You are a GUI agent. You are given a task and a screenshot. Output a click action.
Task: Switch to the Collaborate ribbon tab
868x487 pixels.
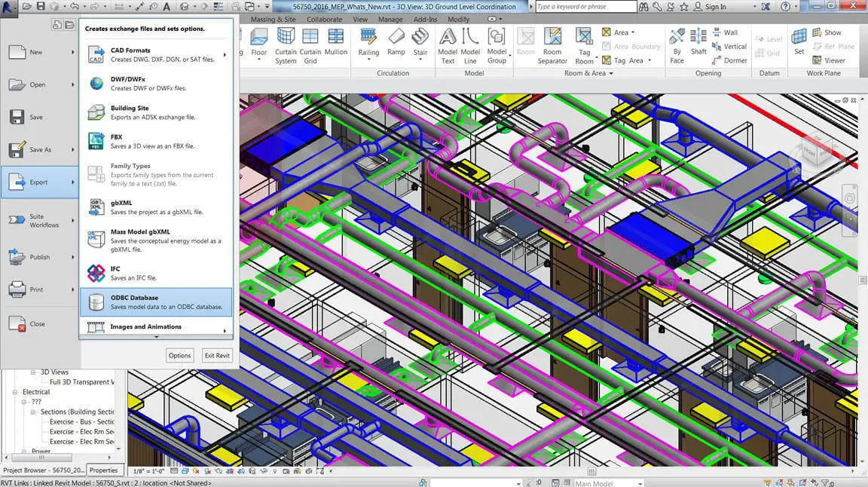coord(324,20)
